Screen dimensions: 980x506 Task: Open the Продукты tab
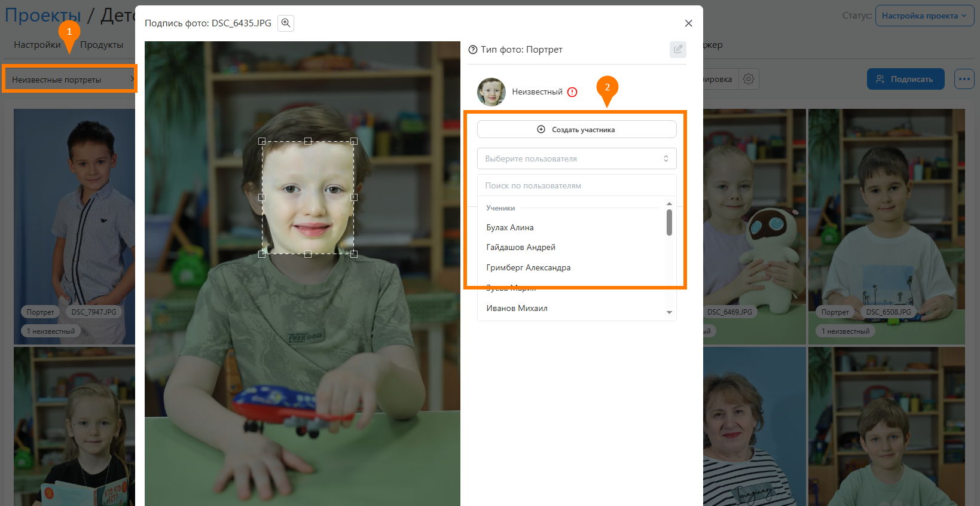pos(102,45)
